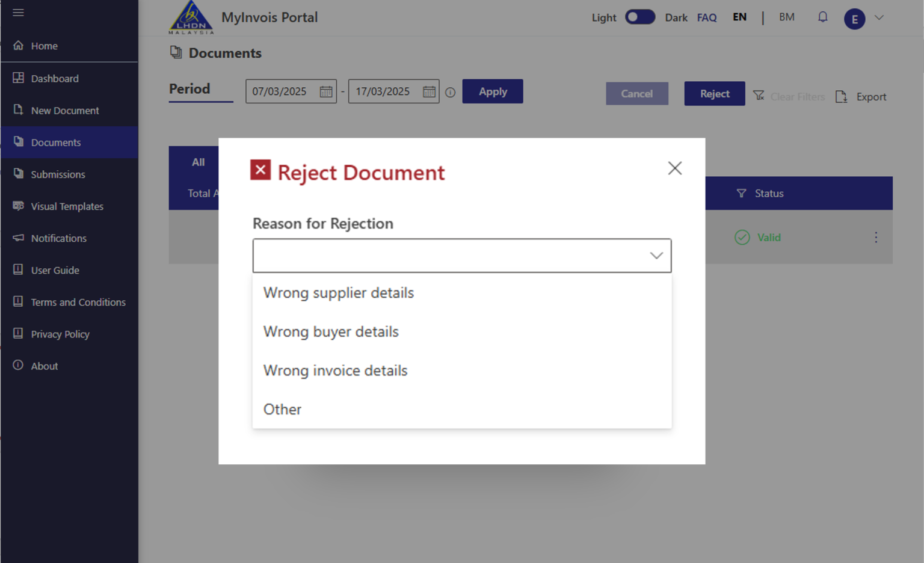Click the Reason for Rejection combo box
924x563 pixels.
coord(462,256)
